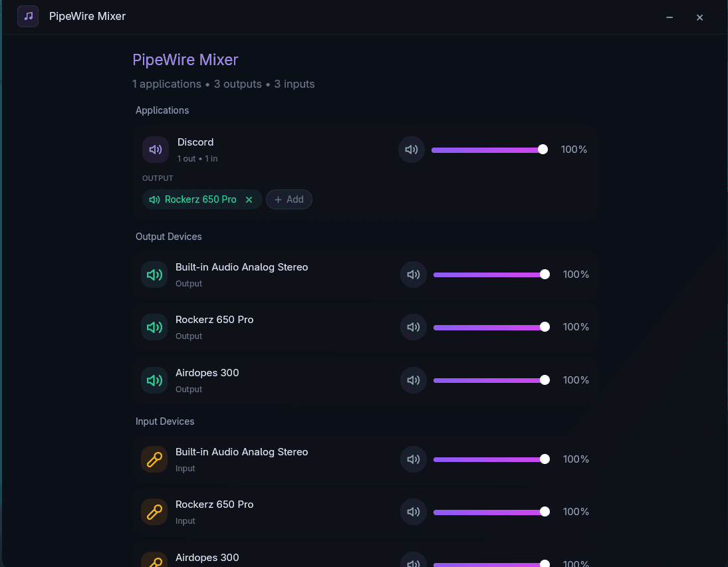Click the green speaker icon for Built-in Audio output
This screenshot has height=567, width=728.
coord(154,275)
